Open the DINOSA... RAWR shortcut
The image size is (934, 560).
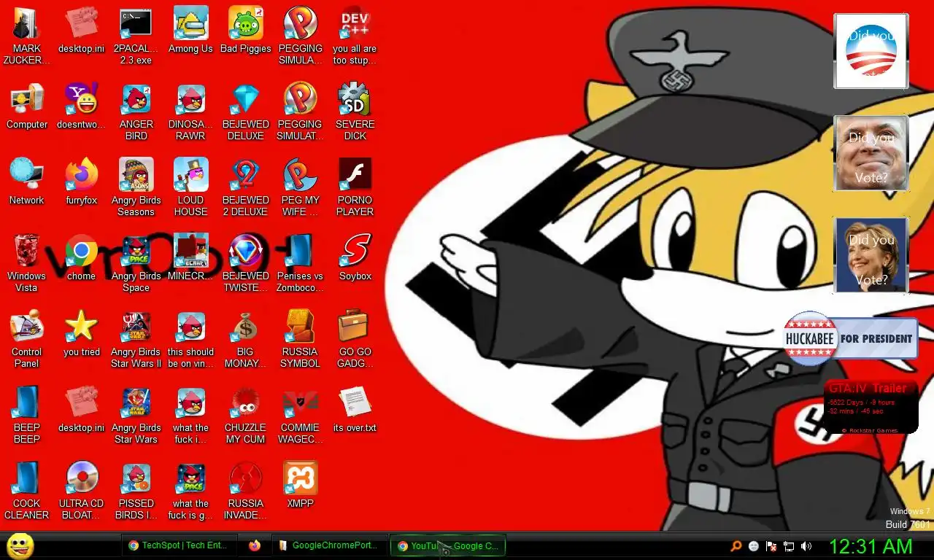[x=190, y=112]
